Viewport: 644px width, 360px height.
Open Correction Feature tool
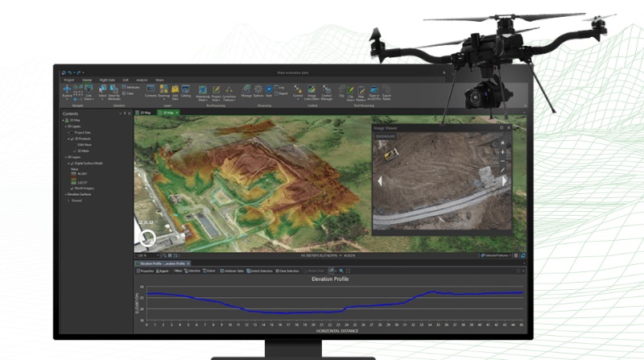(229, 93)
